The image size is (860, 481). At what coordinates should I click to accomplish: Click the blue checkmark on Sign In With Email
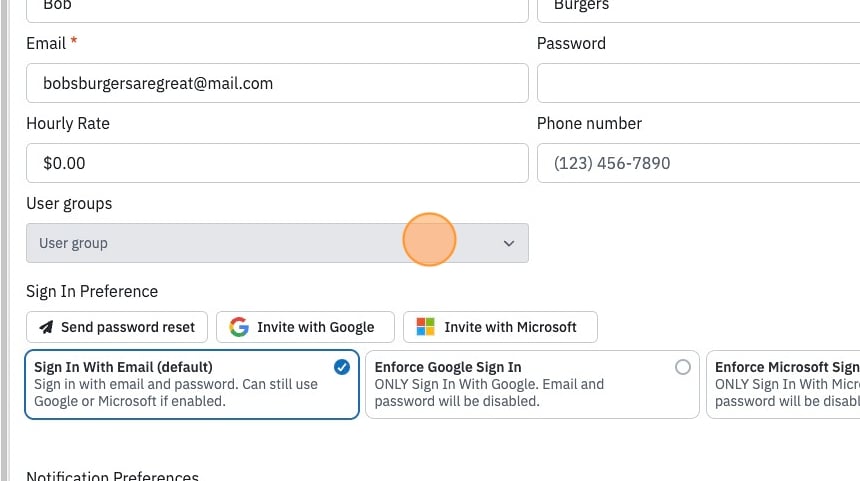click(x=342, y=367)
